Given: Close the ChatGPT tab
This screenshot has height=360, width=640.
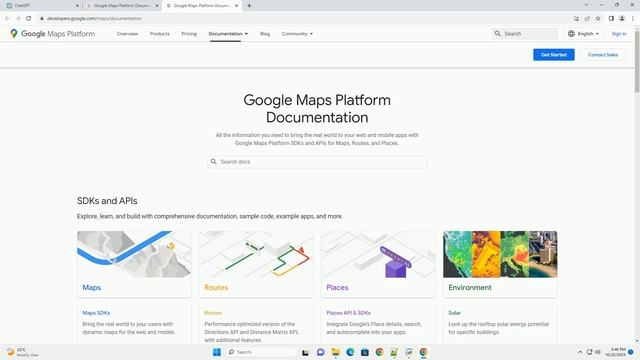Looking at the screenshot, I should (77, 6).
